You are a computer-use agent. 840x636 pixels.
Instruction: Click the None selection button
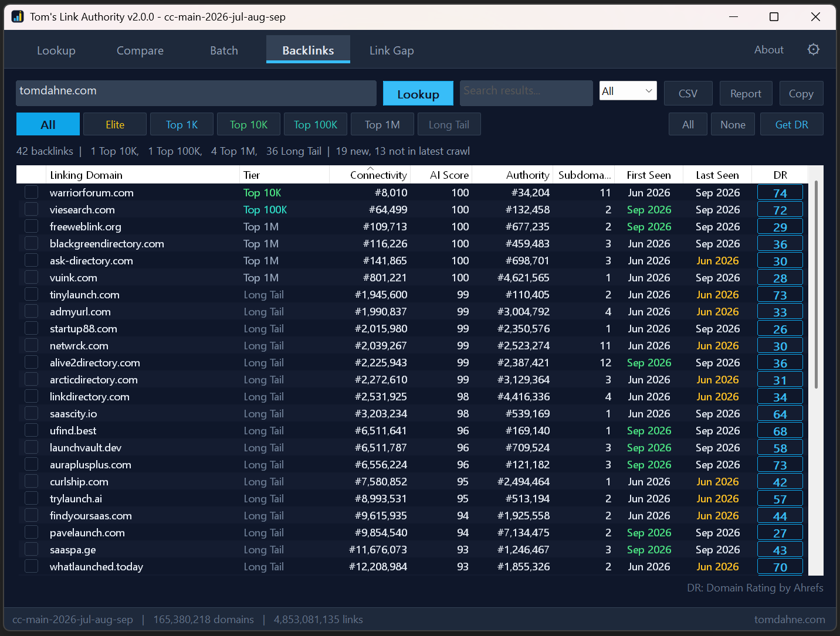coord(733,124)
